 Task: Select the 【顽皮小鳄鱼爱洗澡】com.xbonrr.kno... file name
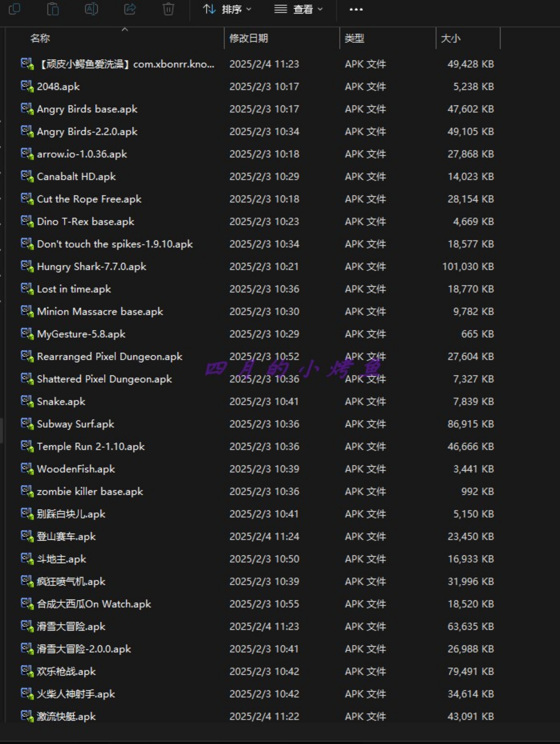[126, 64]
